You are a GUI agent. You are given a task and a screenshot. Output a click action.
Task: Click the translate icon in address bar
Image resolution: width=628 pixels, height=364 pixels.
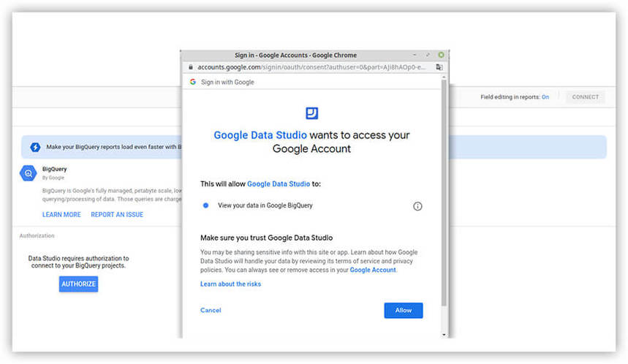tap(439, 67)
